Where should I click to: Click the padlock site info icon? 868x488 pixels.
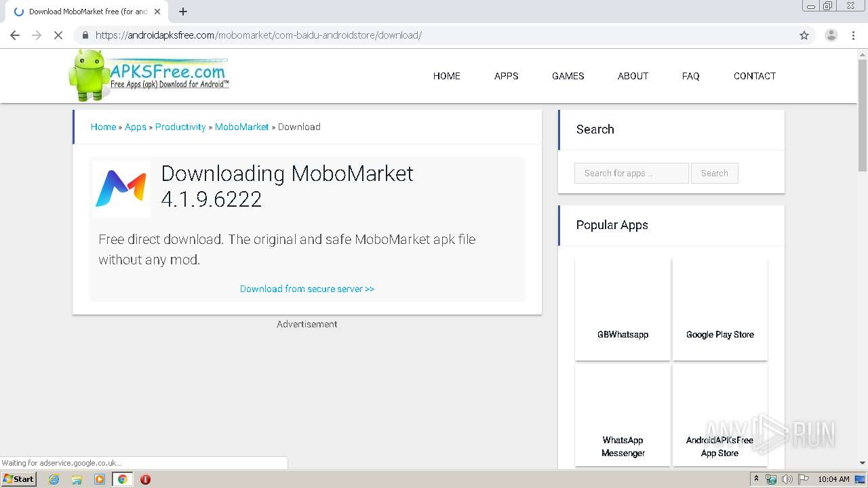[85, 35]
